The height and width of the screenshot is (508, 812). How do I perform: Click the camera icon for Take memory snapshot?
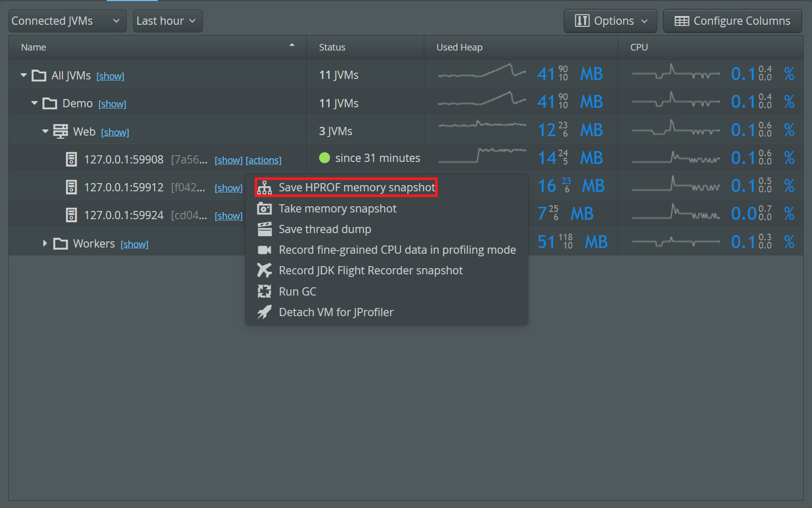click(264, 208)
